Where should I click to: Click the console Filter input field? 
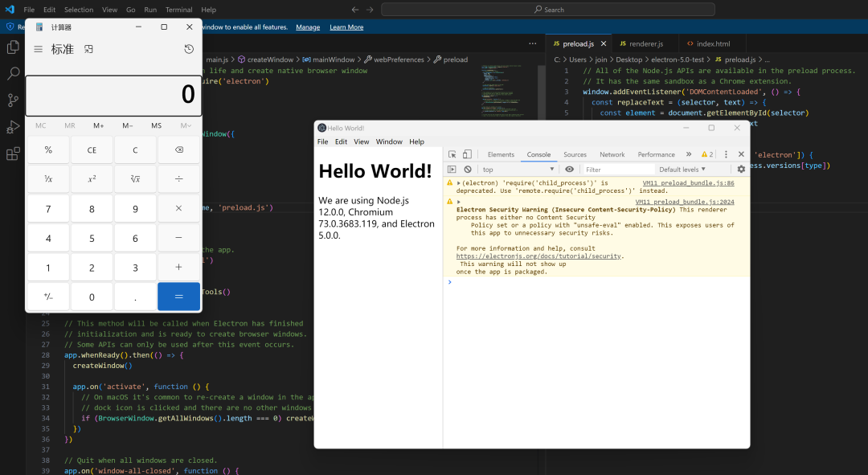click(x=617, y=170)
